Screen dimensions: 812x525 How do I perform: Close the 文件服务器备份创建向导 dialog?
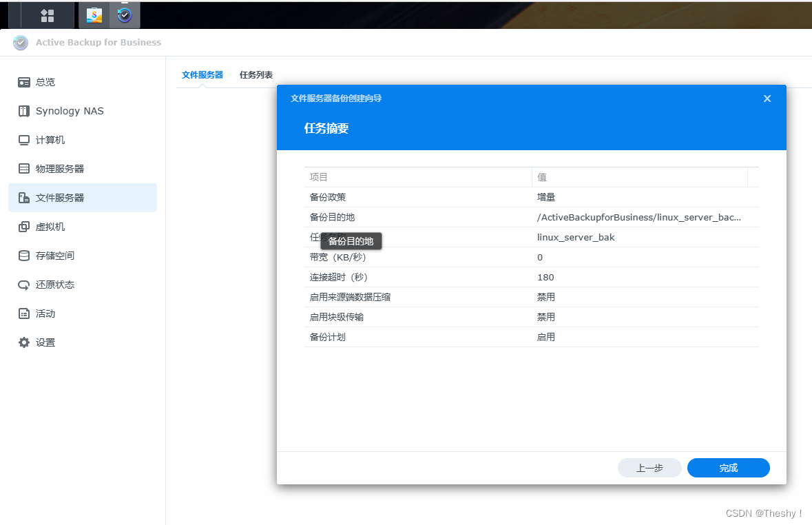coord(767,99)
